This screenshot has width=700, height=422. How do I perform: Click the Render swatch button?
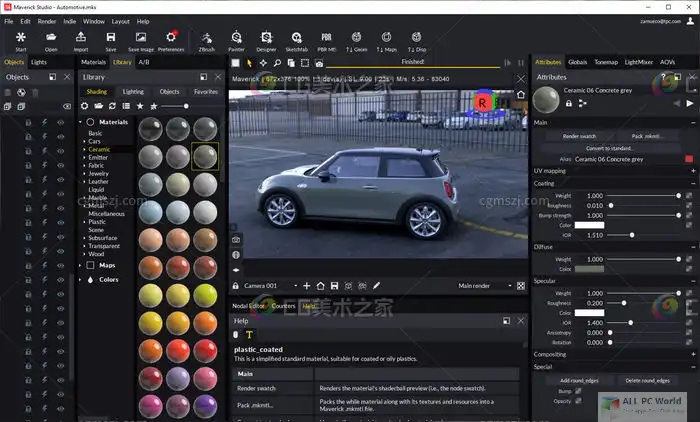tap(580, 135)
